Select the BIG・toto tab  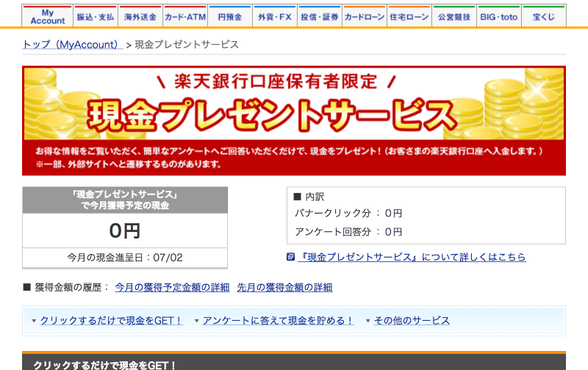click(499, 17)
